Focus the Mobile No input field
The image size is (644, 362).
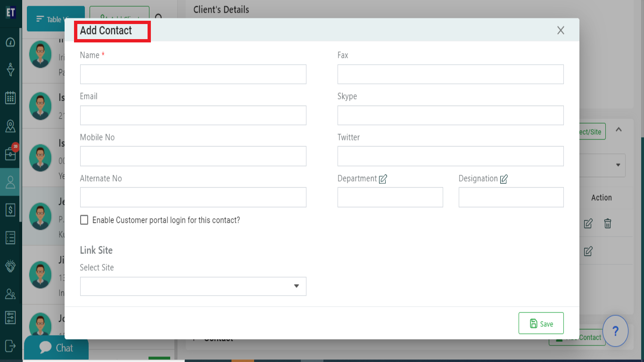click(x=193, y=156)
